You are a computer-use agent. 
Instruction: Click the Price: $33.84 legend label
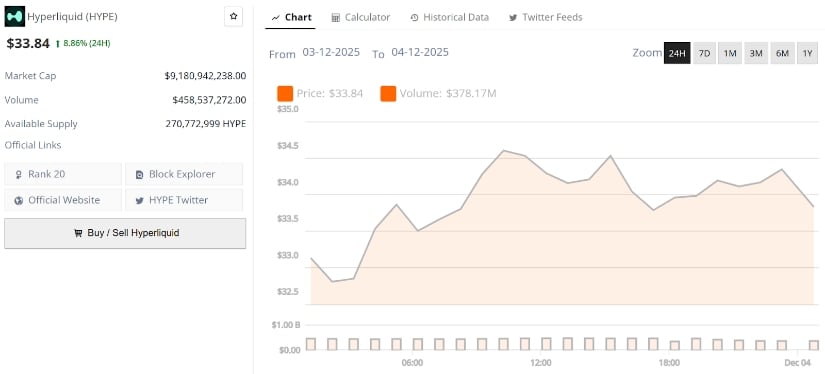coord(330,94)
